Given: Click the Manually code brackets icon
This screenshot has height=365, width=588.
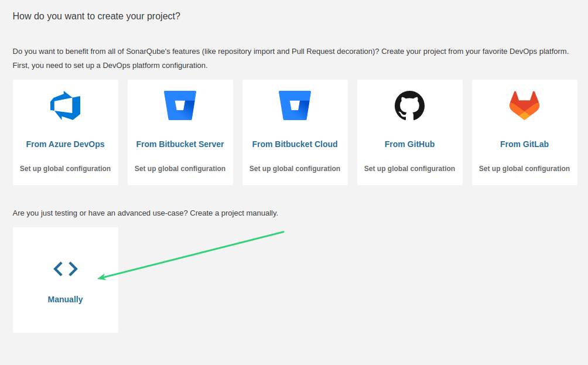Looking at the screenshot, I should coord(65,269).
